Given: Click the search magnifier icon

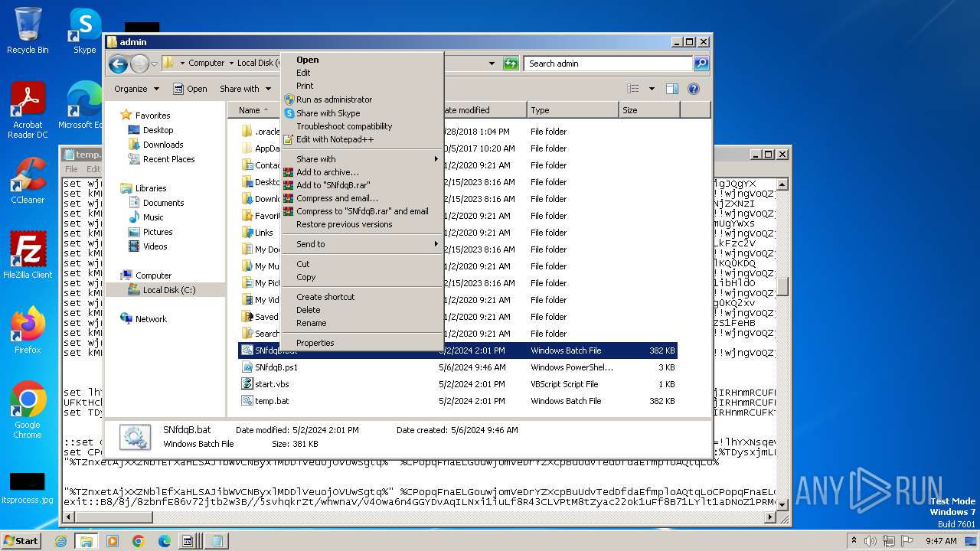Looking at the screenshot, I should [x=701, y=64].
